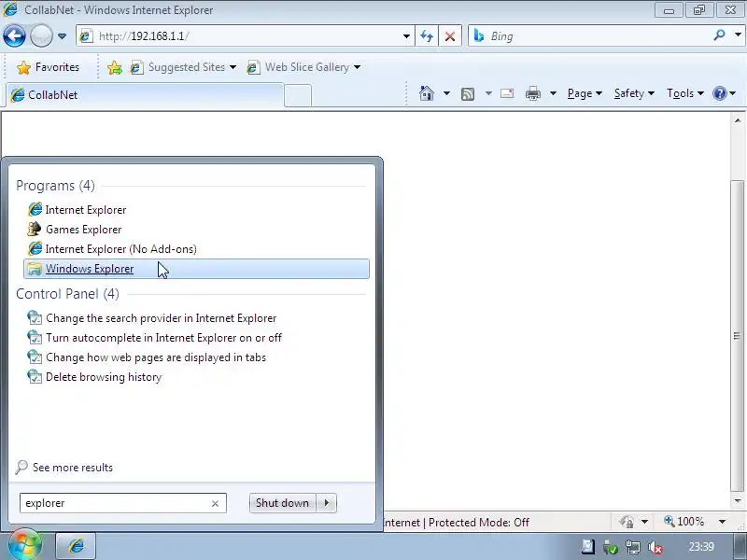Click the Back navigation arrow
Image resolution: width=747 pixels, height=560 pixels.
click(x=14, y=35)
